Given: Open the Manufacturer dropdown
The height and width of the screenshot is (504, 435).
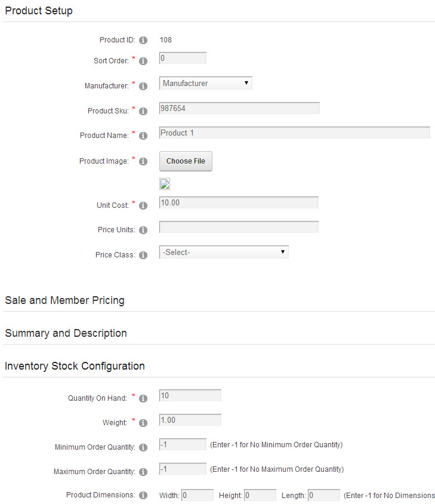Looking at the screenshot, I should [206, 83].
